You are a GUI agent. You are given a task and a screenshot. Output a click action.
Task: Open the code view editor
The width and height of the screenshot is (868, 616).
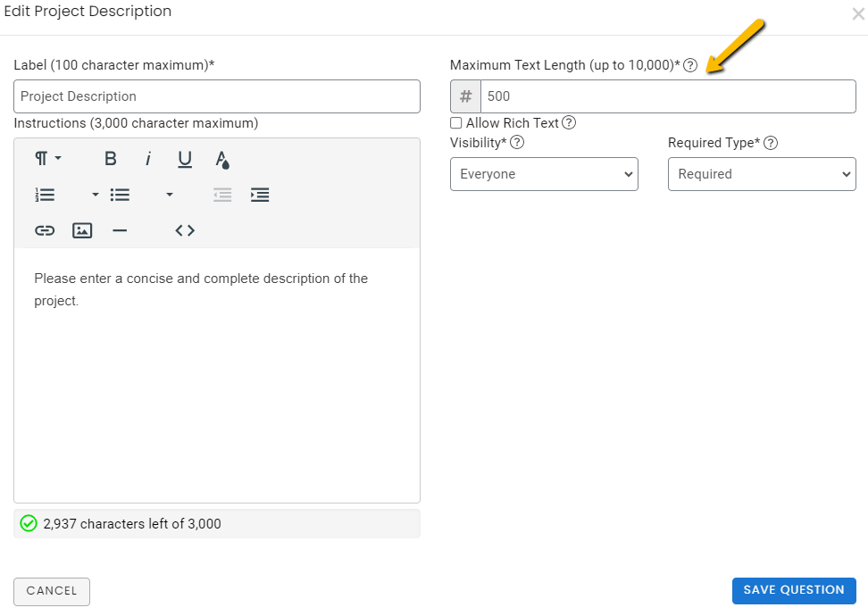point(184,230)
